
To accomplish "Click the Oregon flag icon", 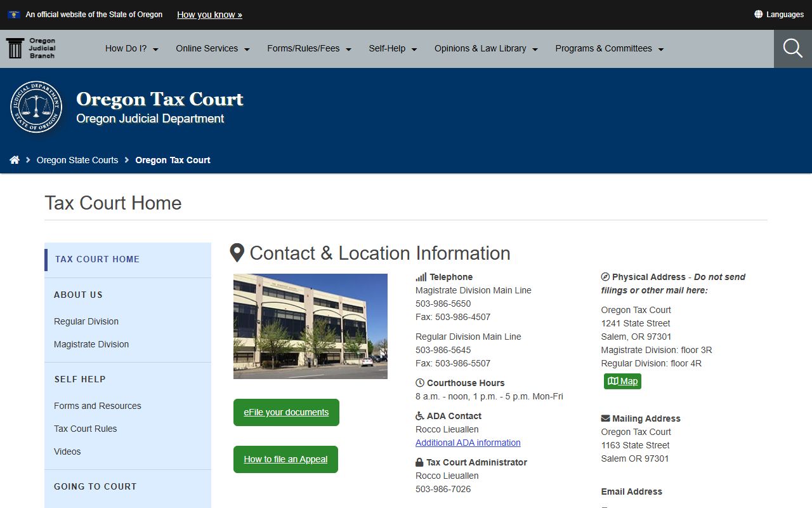I will coord(14,14).
